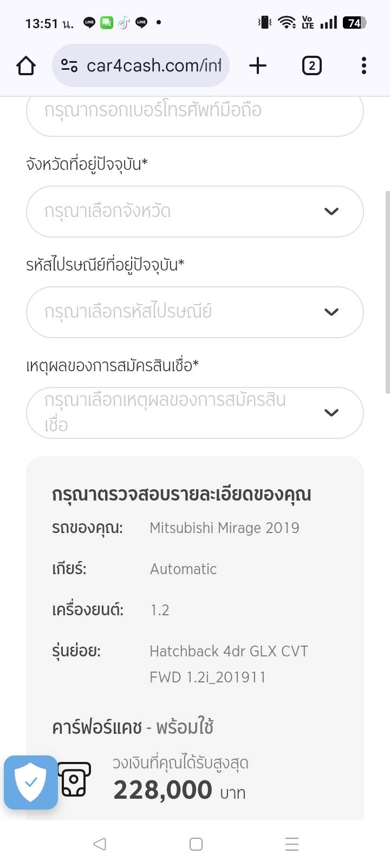Open the tab switcher showing 2 tabs

click(311, 66)
